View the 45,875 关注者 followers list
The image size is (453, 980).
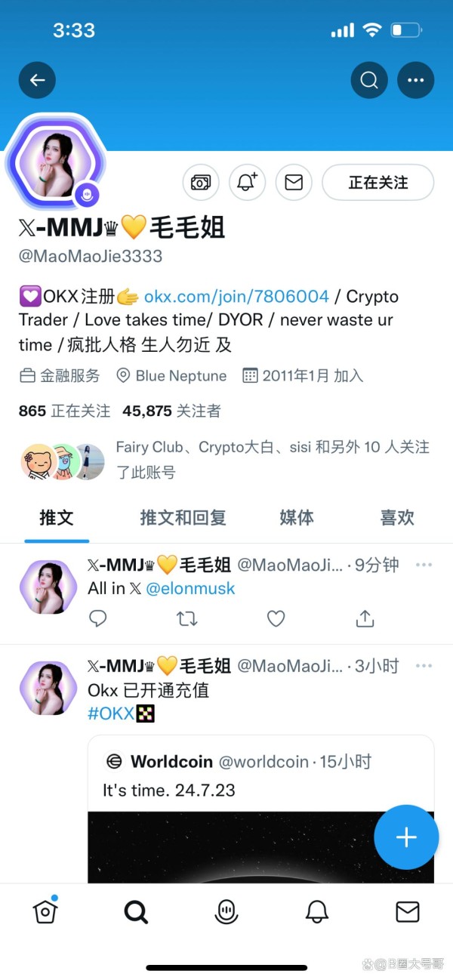171,411
